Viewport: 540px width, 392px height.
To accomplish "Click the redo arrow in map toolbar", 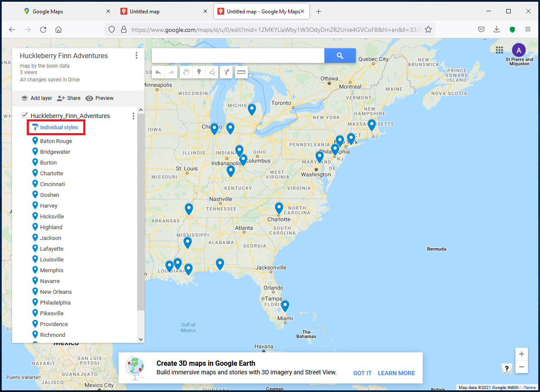I will coord(171,72).
